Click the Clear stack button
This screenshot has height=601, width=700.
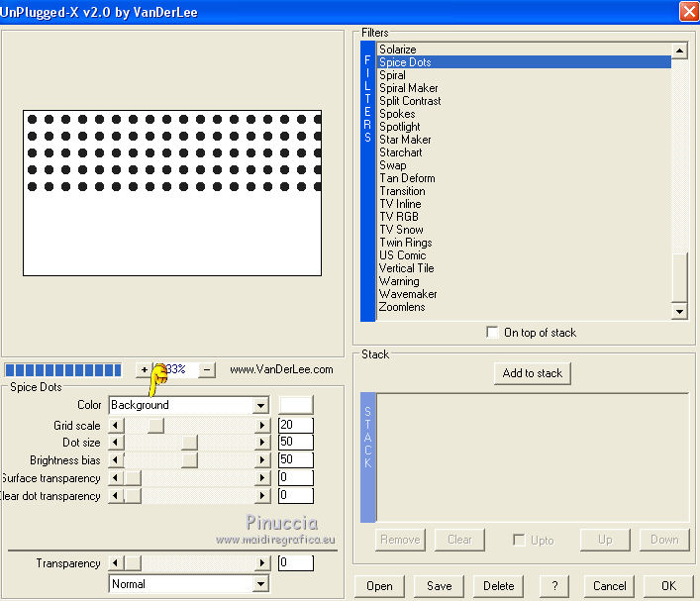(459, 540)
